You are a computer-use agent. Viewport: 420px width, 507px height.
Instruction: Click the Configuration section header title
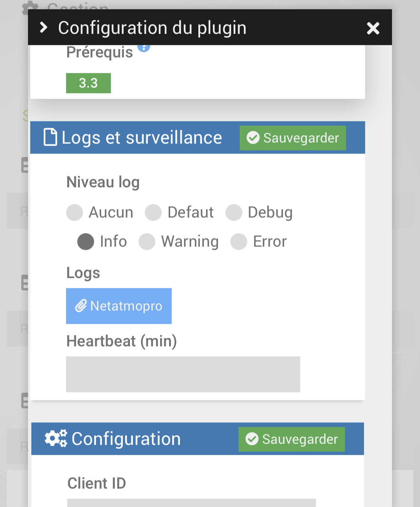[126, 439]
